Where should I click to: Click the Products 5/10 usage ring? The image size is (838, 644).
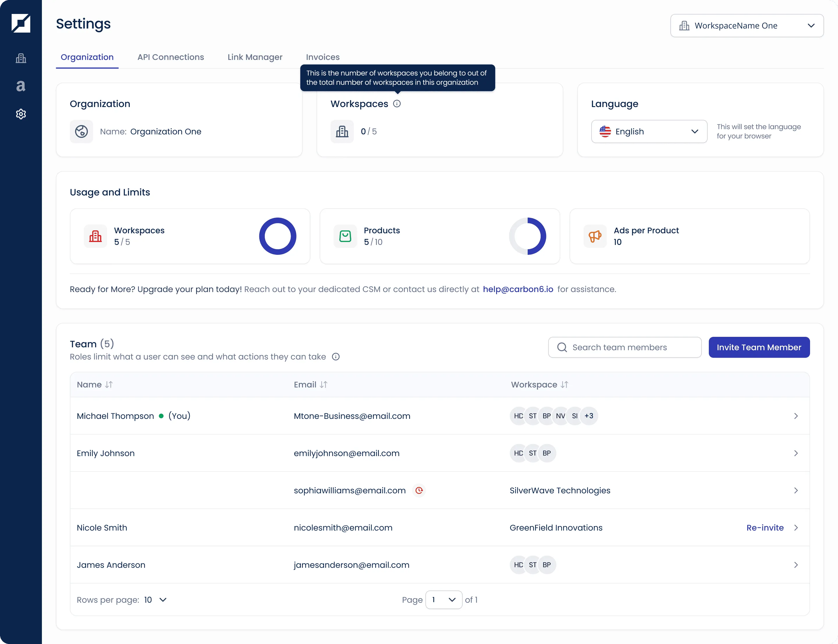[x=528, y=236]
